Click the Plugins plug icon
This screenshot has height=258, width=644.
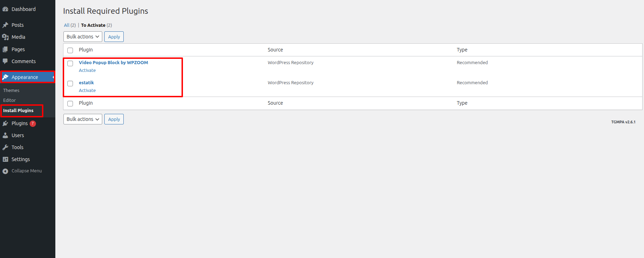click(x=5, y=123)
